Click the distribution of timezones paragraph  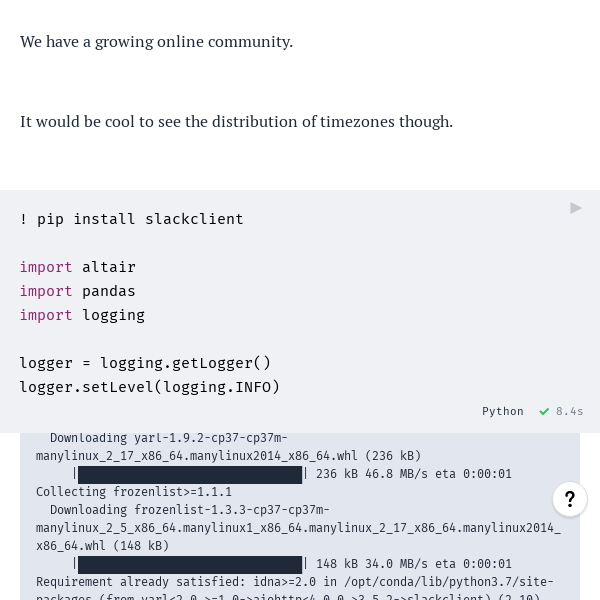pos(236,122)
